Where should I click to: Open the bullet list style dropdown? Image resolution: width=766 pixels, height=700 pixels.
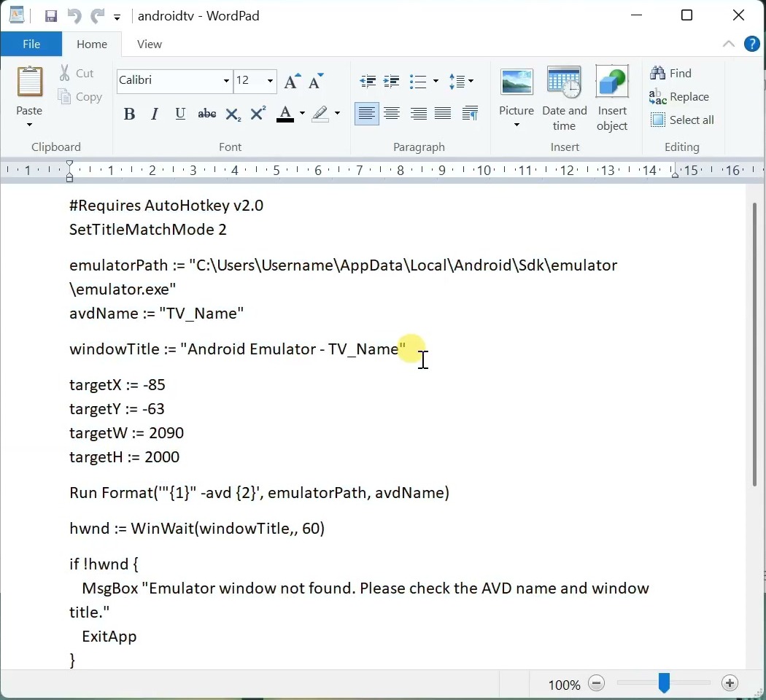(436, 81)
